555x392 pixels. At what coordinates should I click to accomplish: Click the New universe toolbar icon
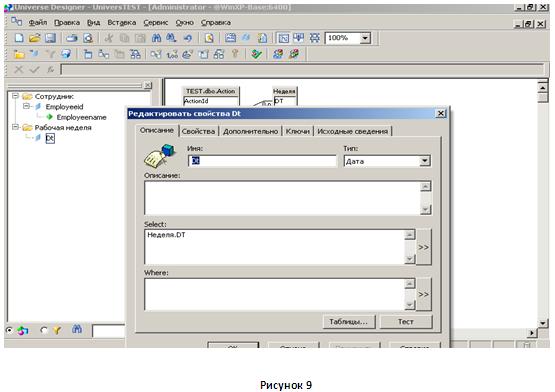tap(19, 38)
